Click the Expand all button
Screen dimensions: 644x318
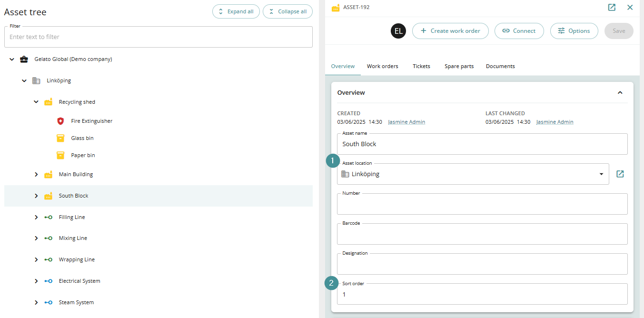(x=236, y=11)
